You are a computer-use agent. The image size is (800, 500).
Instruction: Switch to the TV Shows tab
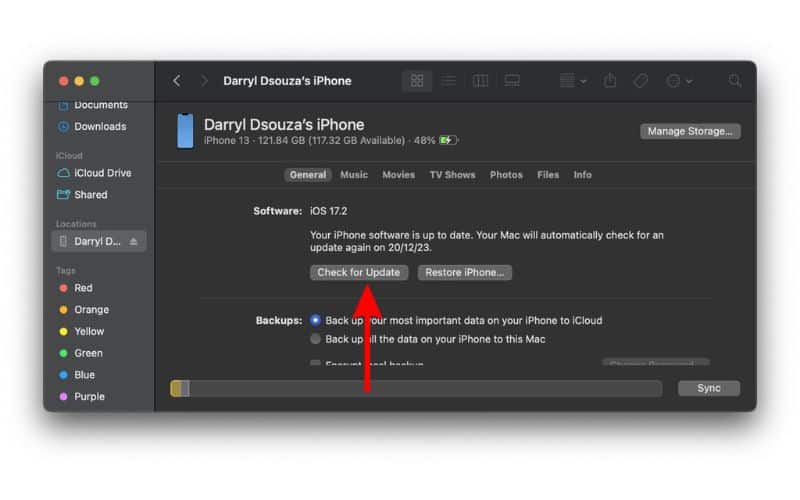[453, 175]
